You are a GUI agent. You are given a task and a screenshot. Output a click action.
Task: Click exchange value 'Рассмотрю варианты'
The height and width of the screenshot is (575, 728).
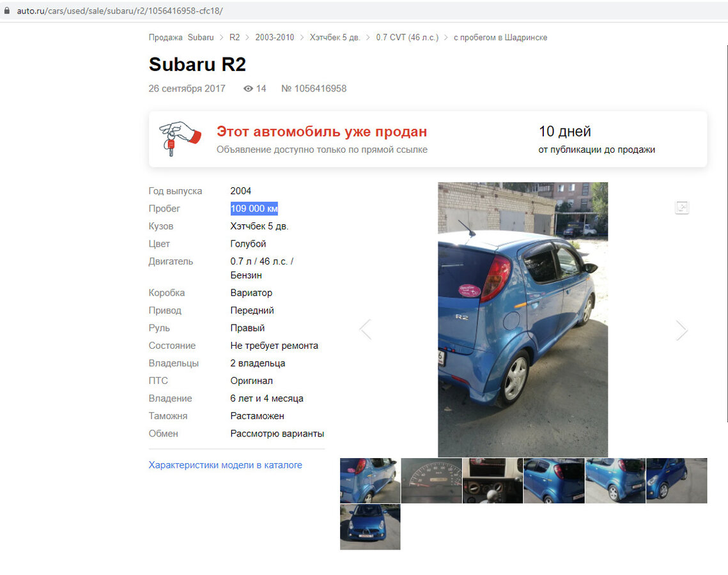tap(277, 434)
